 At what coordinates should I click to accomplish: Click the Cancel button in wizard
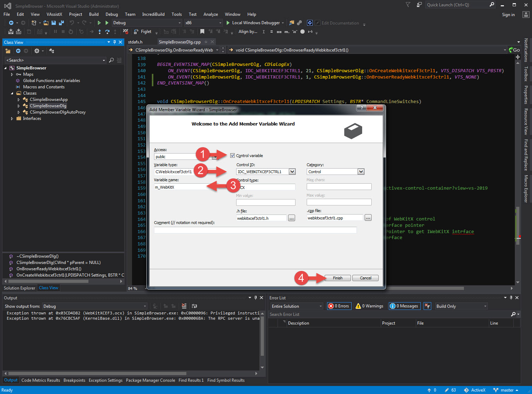[365, 278]
